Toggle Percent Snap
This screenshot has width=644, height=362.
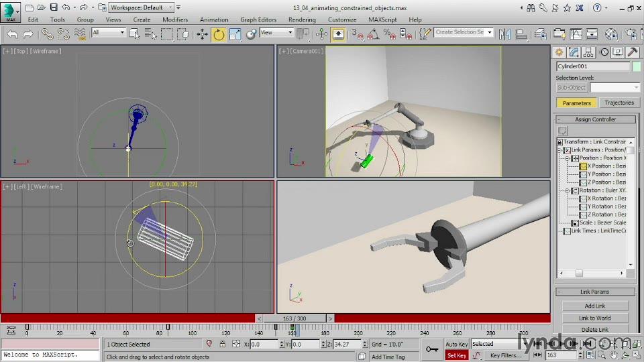click(x=389, y=34)
